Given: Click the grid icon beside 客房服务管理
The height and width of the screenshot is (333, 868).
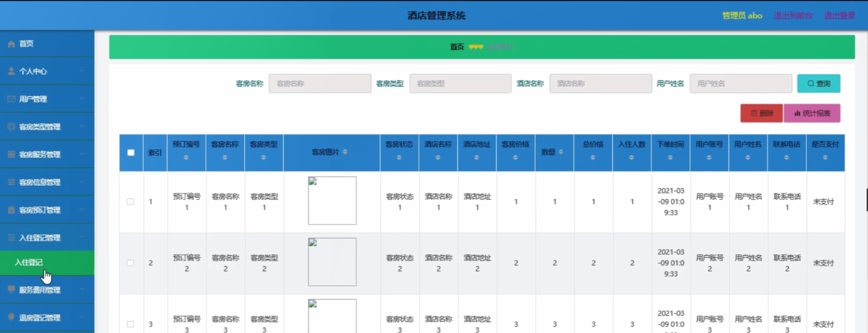Looking at the screenshot, I should pos(11,155).
